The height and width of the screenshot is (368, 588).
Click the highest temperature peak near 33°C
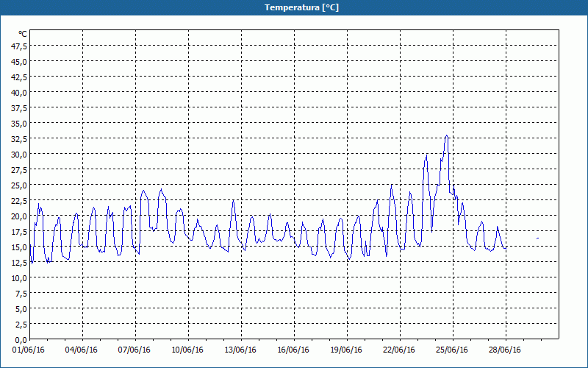click(x=446, y=135)
